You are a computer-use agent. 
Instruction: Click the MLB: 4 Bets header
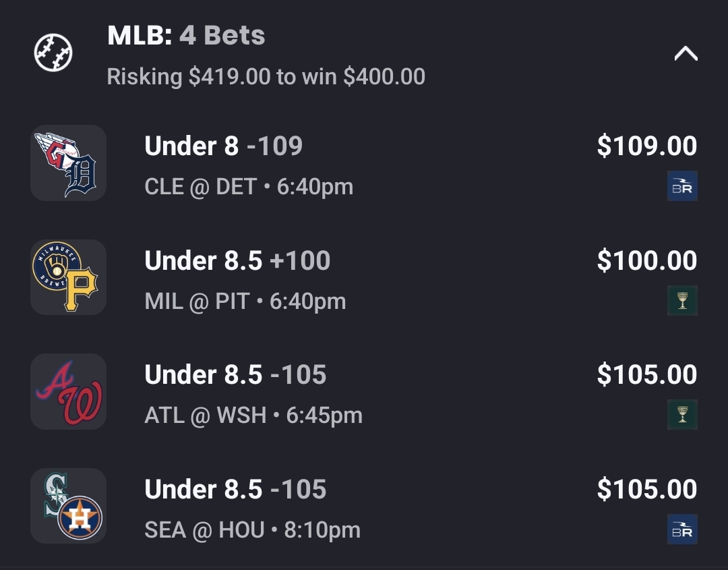186,36
